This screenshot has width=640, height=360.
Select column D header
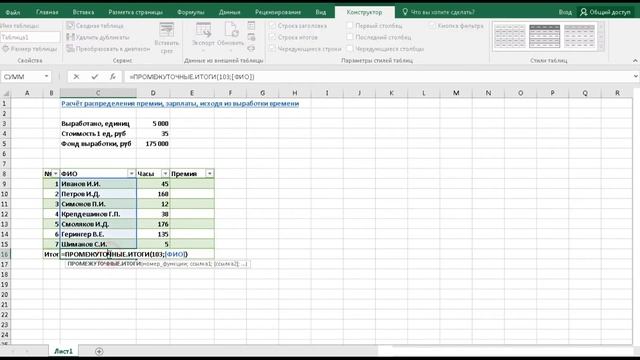[153, 93]
